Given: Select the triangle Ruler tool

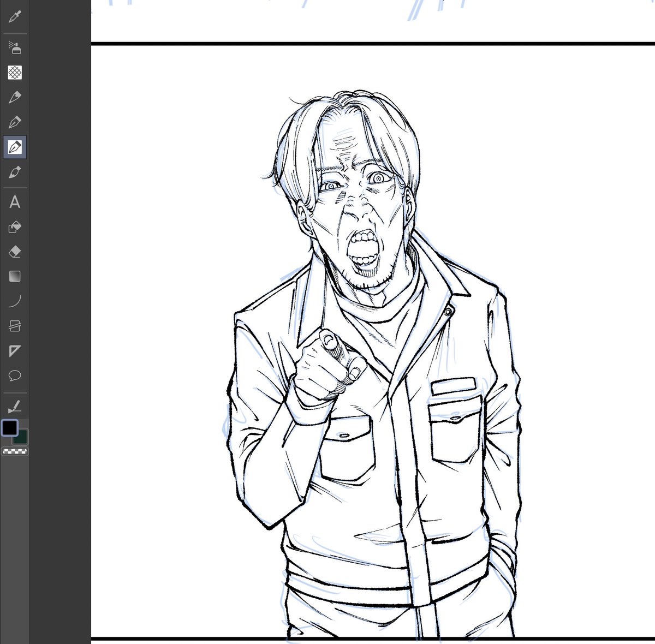Looking at the screenshot, I should pos(15,351).
